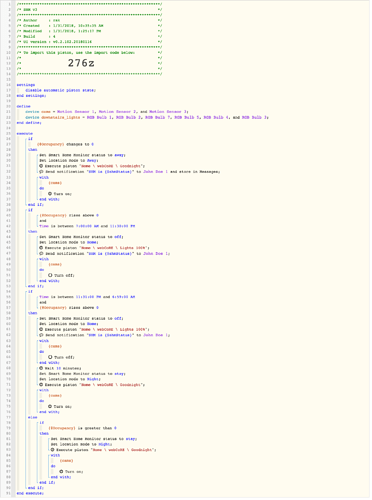Click 'Set Smart Home Monitor status to off' line 59

[x=81, y=319]
